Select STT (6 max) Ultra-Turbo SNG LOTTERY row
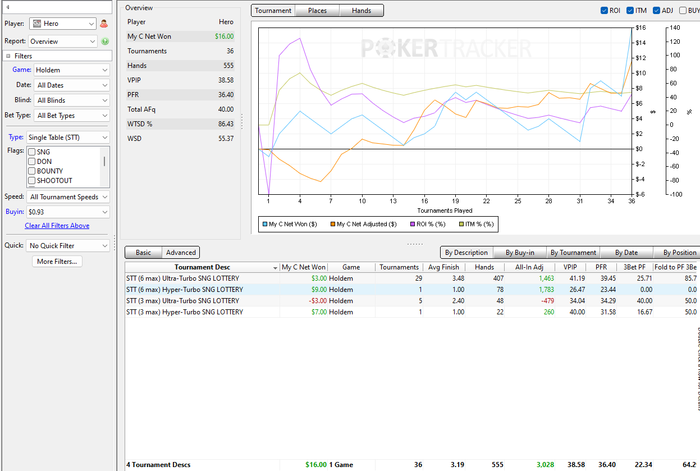 412,278
